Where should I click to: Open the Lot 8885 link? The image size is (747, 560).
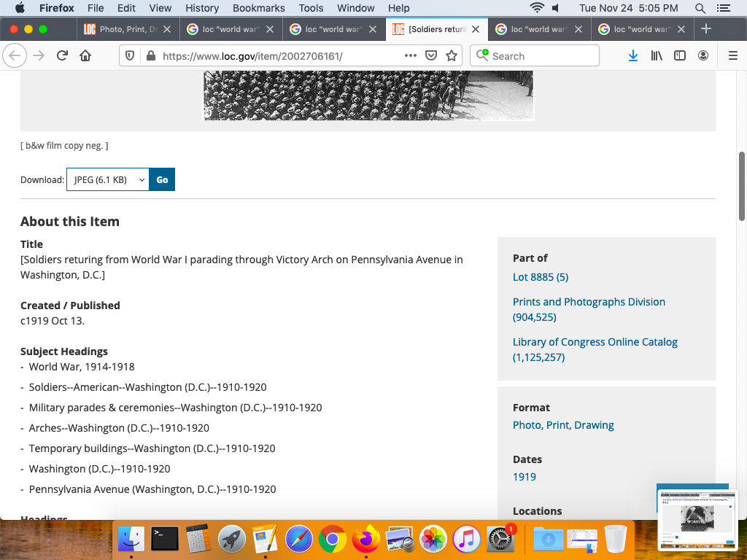pos(540,277)
